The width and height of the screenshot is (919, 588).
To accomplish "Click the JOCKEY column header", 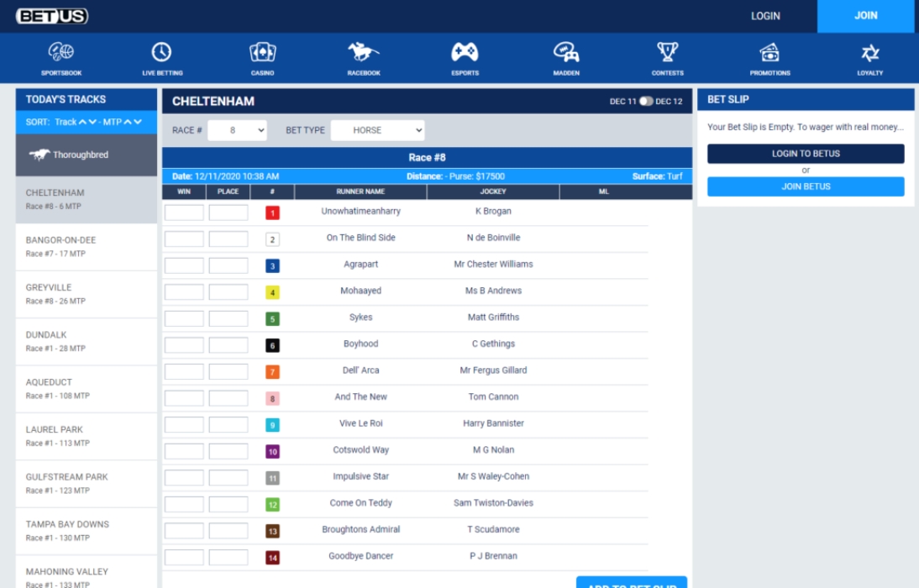I will click(x=493, y=192).
